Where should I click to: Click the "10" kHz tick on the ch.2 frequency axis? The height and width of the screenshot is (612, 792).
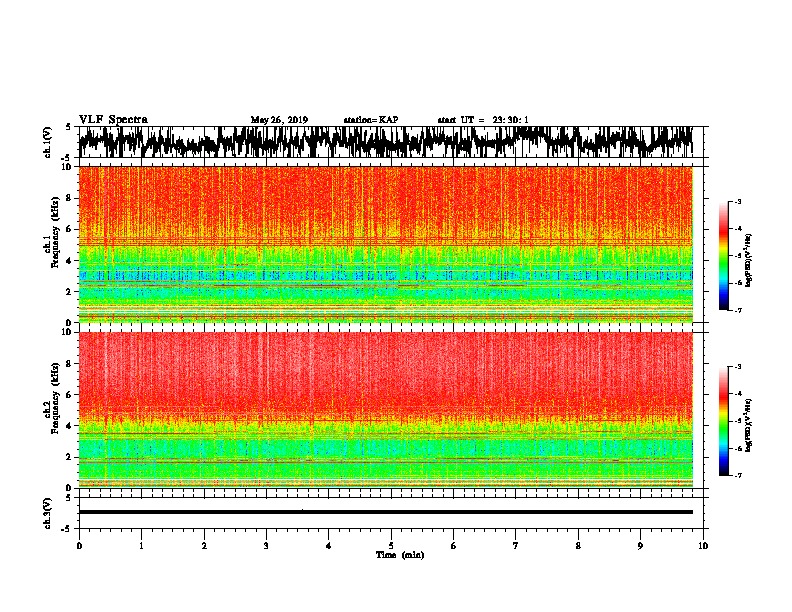[x=68, y=332]
